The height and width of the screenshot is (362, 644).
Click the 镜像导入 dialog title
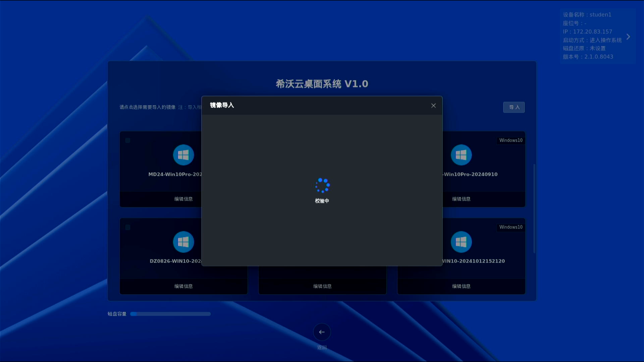coord(222,105)
